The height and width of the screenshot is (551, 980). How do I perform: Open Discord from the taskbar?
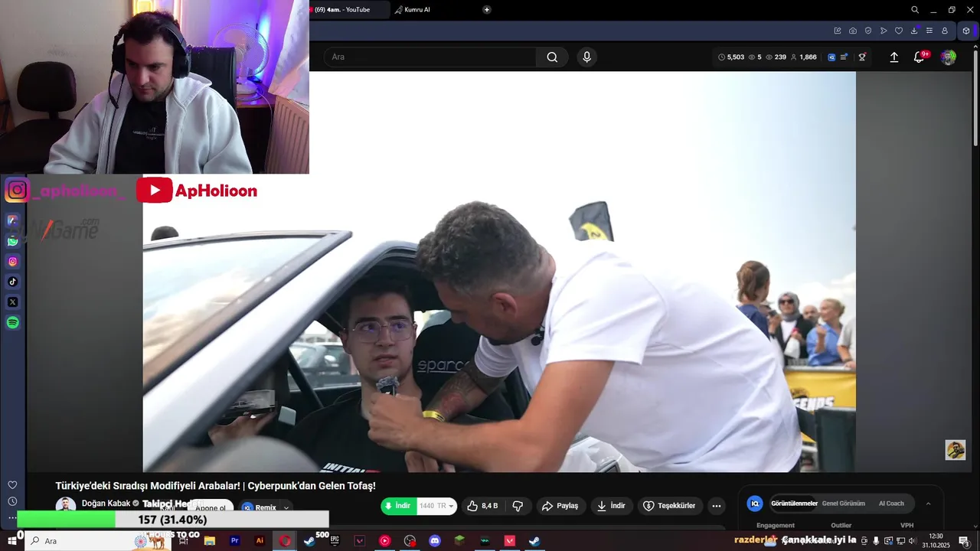coord(435,541)
